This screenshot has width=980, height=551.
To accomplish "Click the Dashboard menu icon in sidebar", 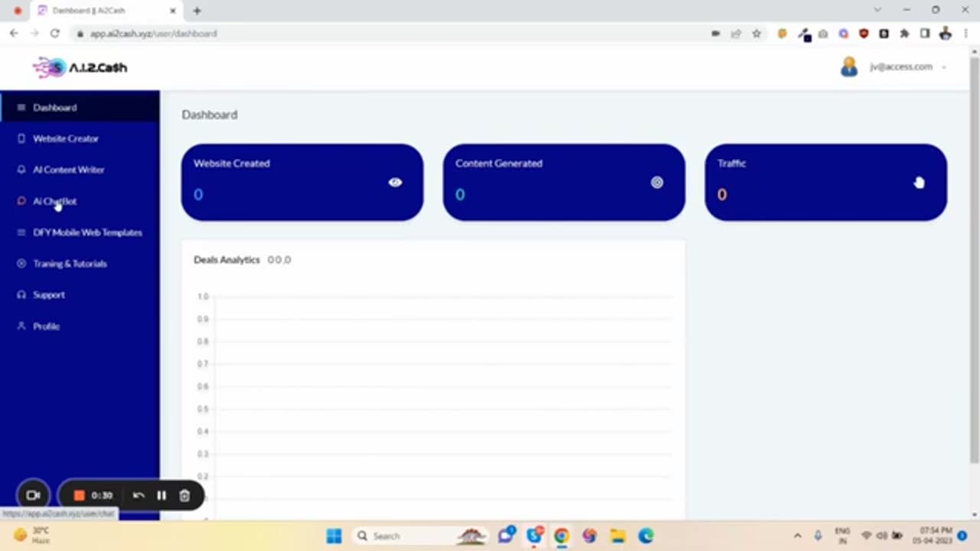I will (x=21, y=107).
